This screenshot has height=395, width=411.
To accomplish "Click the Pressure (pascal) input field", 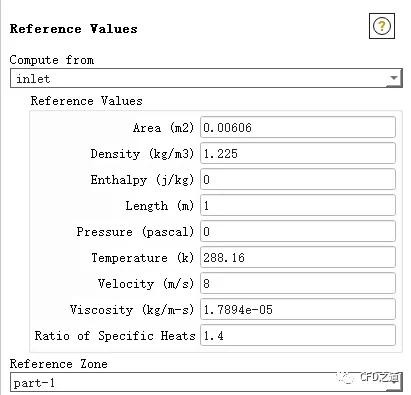I will point(298,231).
